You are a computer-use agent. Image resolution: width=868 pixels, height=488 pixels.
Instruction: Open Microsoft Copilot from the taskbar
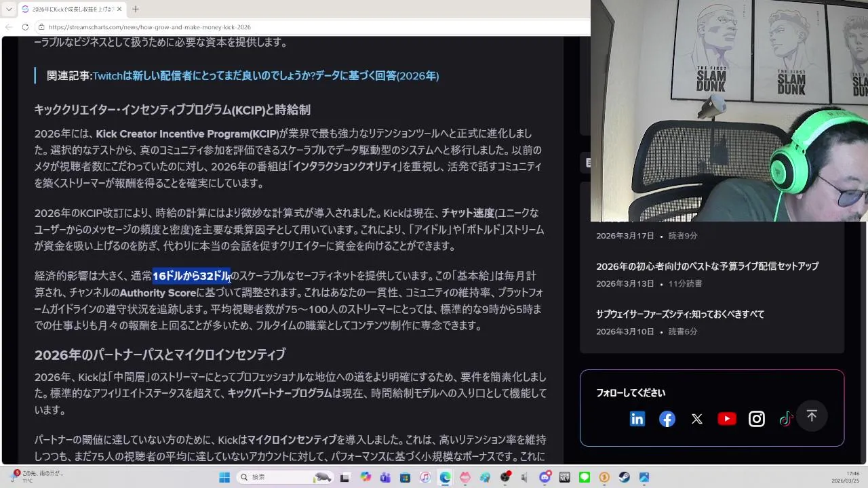point(366,477)
